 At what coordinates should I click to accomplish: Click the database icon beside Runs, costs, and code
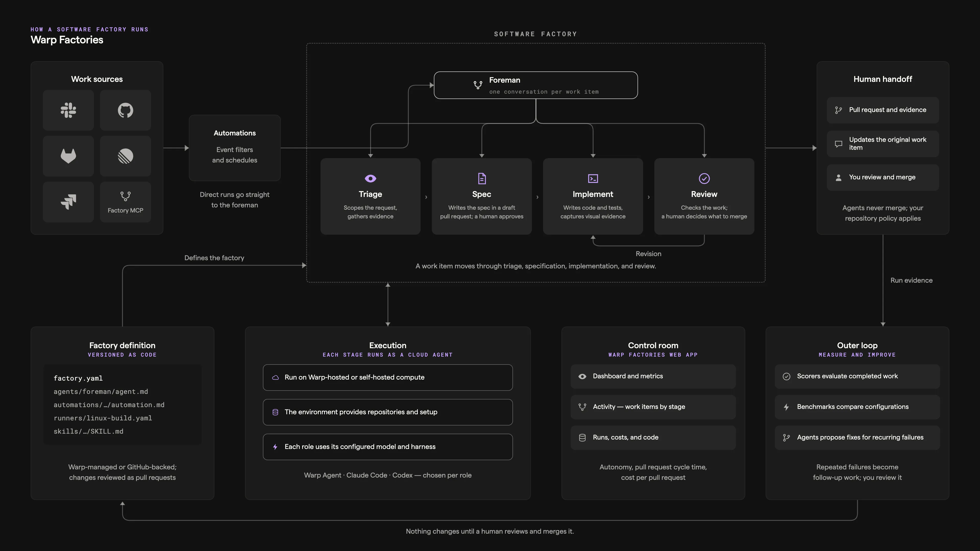[x=582, y=438]
